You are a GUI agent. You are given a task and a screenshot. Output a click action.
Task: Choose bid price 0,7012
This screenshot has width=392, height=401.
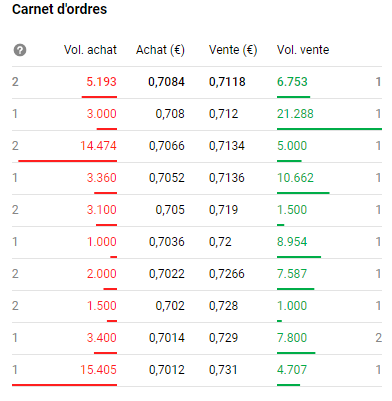[x=167, y=370]
